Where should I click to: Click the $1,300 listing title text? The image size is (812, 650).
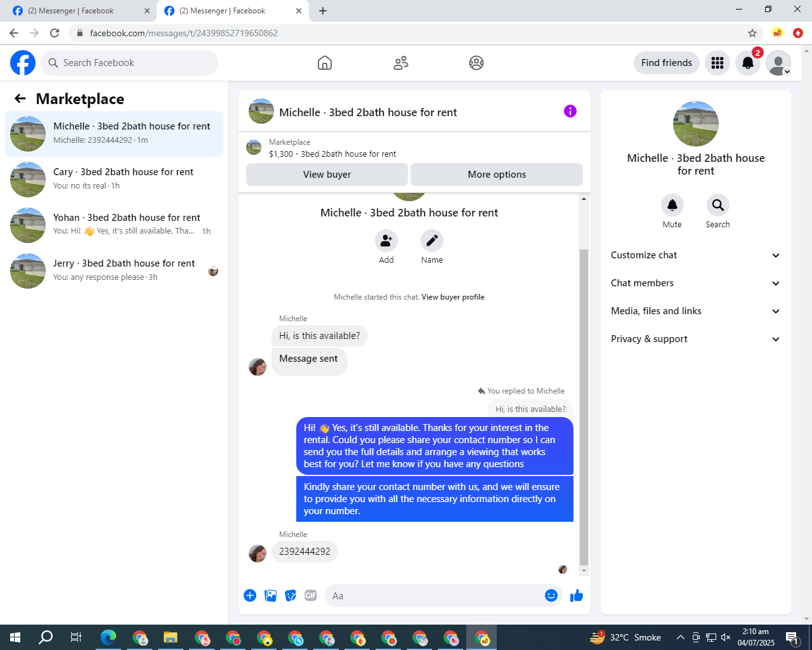click(332, 154)
